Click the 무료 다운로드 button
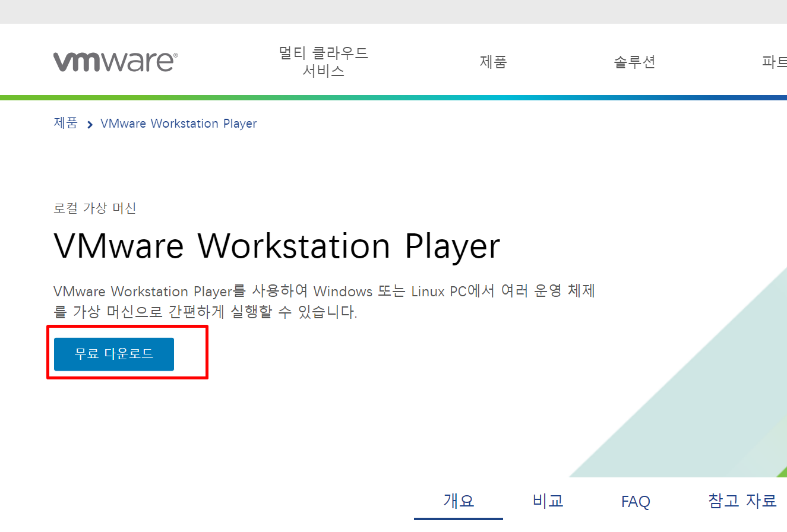 point(114,354)
